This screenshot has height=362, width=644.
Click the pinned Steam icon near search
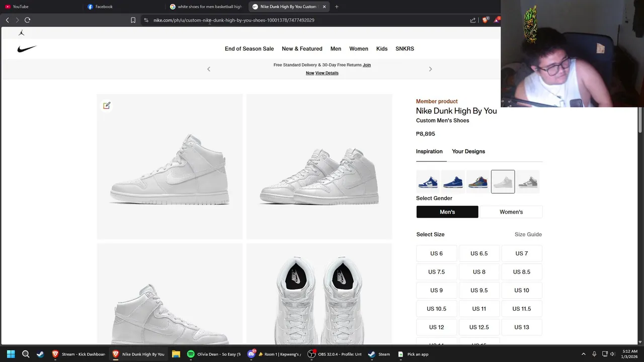point(40,354)
